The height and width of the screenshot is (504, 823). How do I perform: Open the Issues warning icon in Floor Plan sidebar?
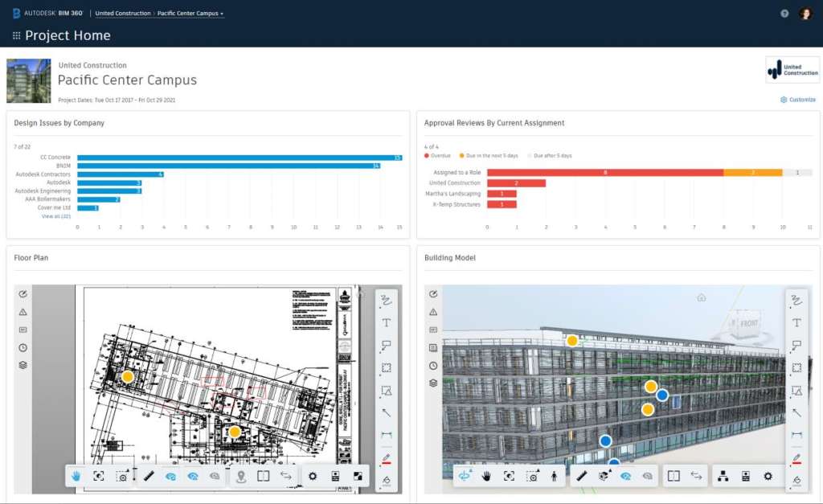23,312
